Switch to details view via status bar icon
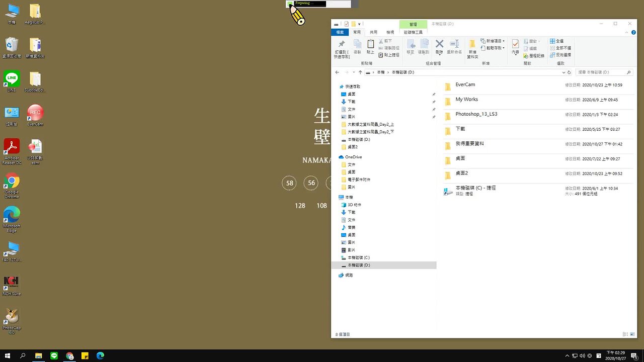This screenshot has height=362, width=644. point(625,334)
